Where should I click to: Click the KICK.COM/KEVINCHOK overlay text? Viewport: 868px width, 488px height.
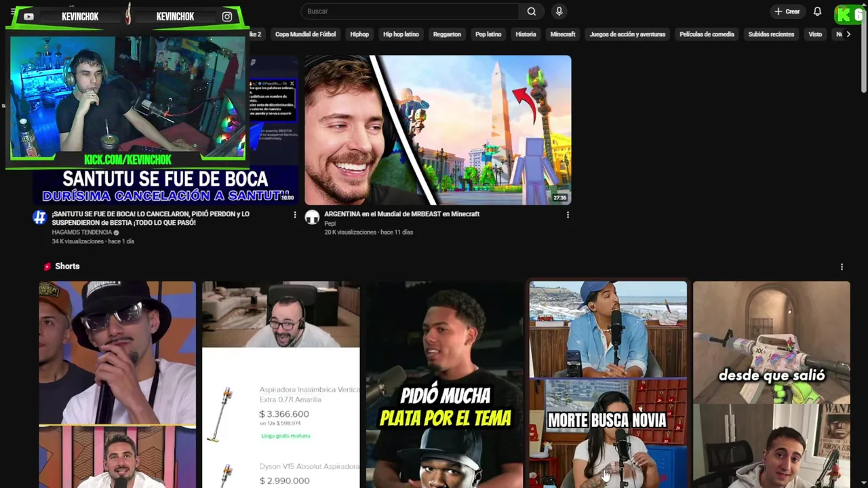[x=127, y=160]
